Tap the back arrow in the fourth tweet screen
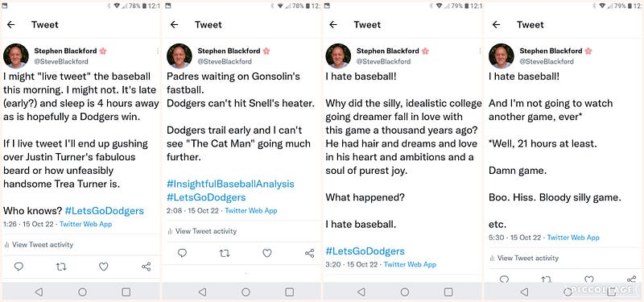The width and height of the screenshot is (644, 302). point(496,25)
